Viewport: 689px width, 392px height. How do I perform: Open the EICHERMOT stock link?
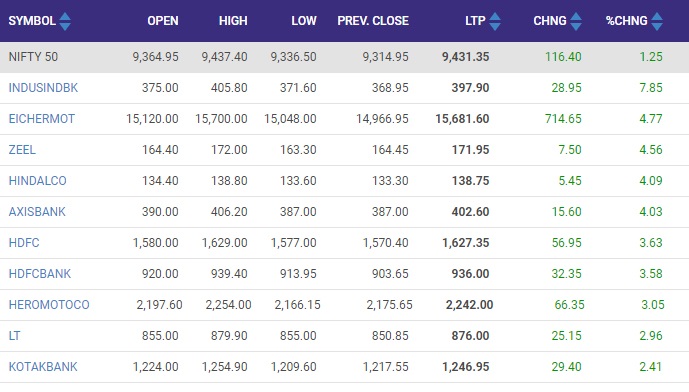tap(42, 119)
